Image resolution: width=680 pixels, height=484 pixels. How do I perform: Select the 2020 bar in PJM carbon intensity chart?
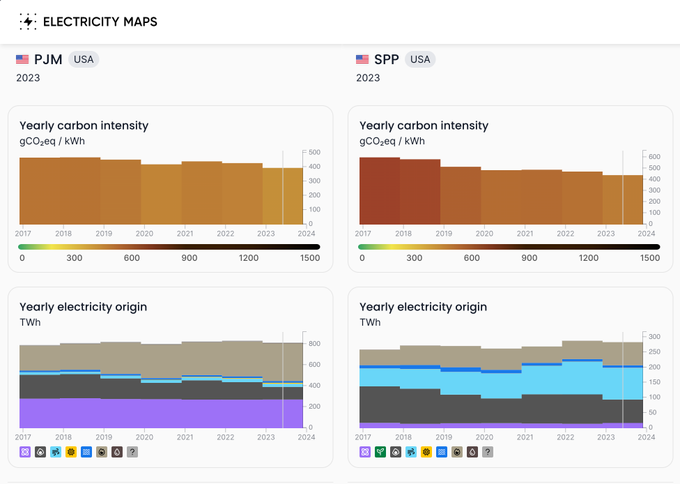pyautogui.click(x=161, y=194)
